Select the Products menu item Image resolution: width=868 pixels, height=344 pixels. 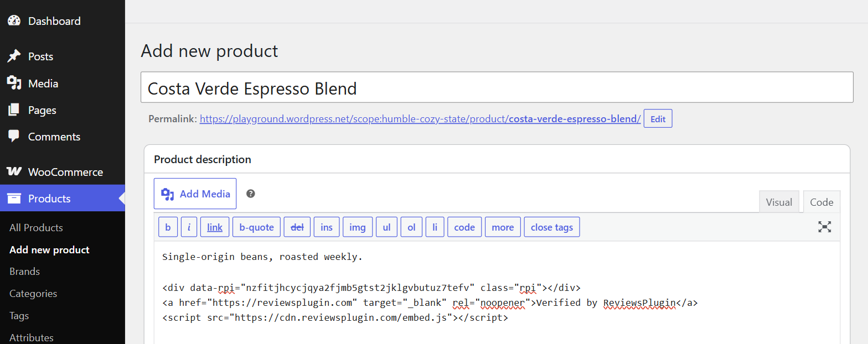point(63,199)
